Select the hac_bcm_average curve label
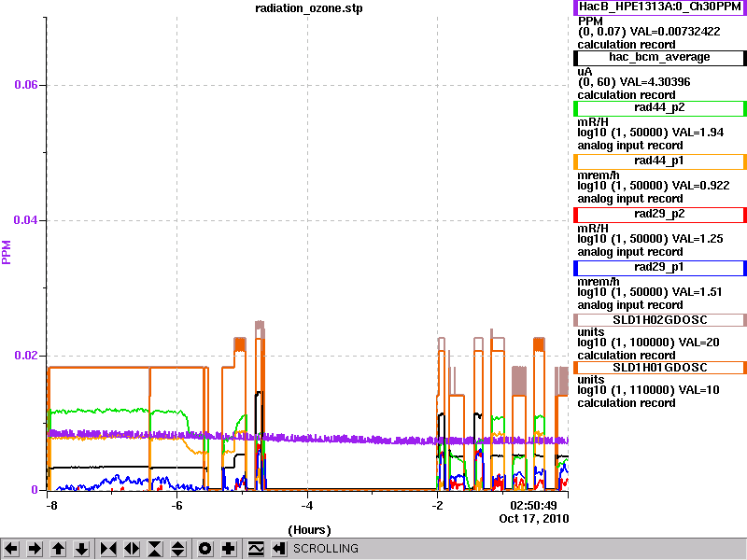This screenshot has height=560, width=747. [x=660, y=58]
